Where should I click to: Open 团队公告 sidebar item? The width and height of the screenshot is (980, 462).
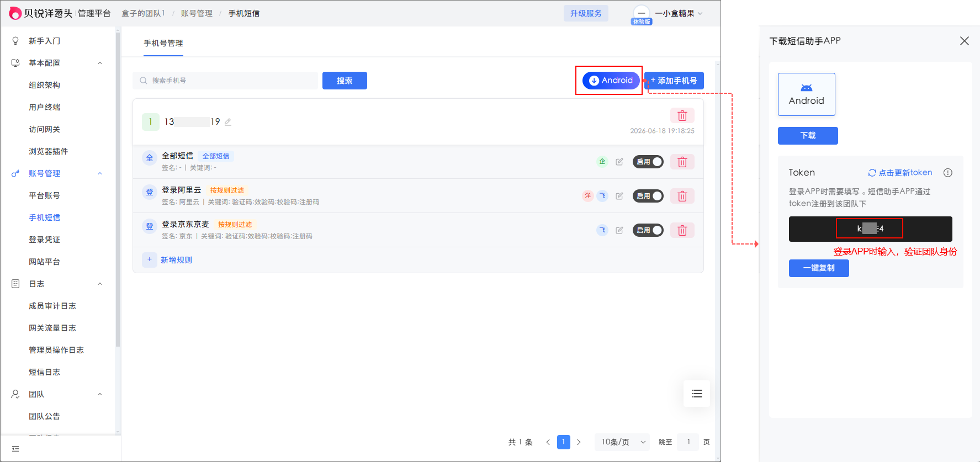pyautogui.click(x=44, y=416)
